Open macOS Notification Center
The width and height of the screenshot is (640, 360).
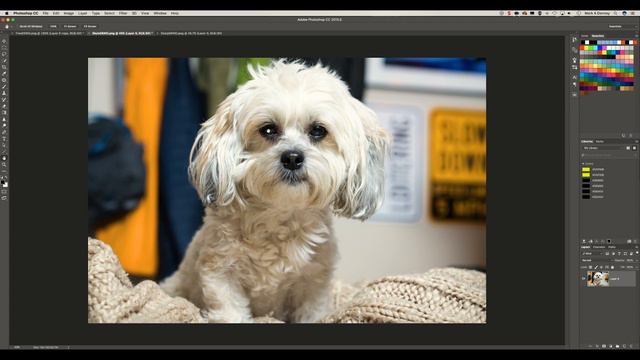[x=634, y=13]
